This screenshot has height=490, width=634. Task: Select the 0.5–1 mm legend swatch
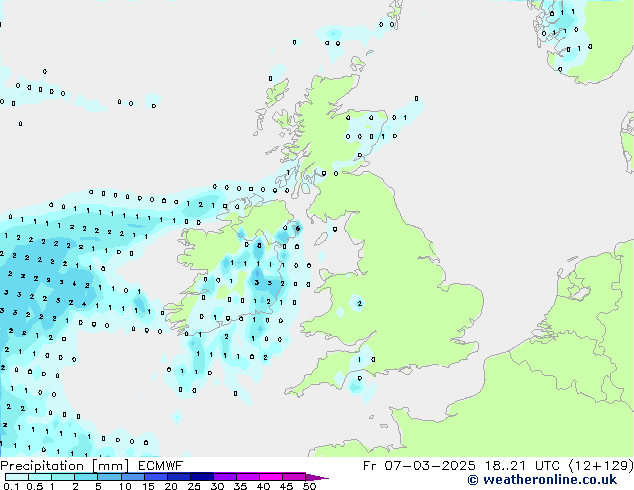point(40,477)
